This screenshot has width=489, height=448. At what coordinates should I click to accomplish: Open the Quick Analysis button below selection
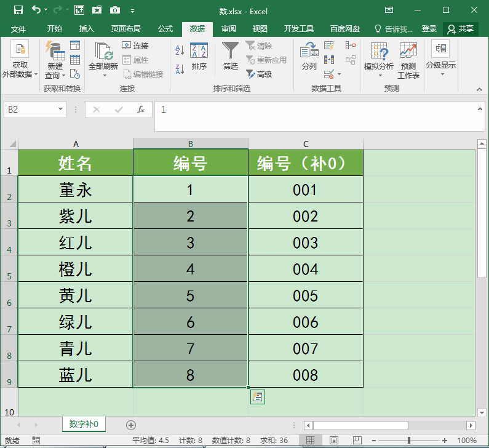coord(258,397)
